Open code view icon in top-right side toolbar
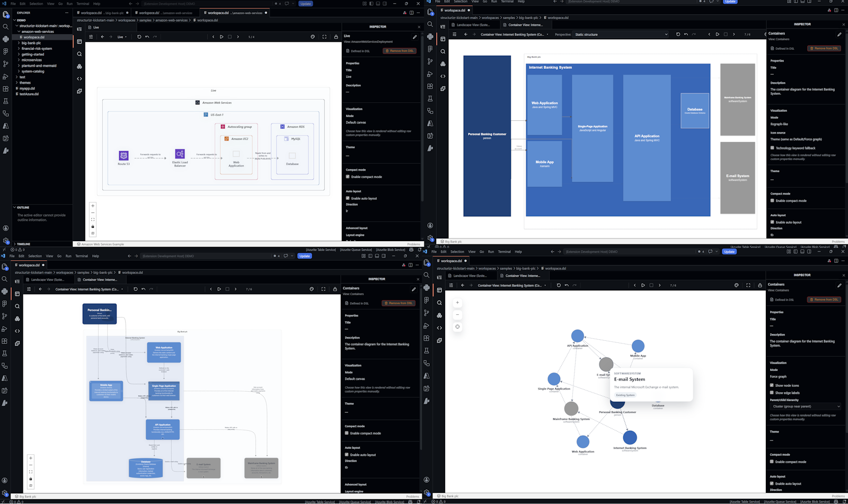 coord(443,76)
